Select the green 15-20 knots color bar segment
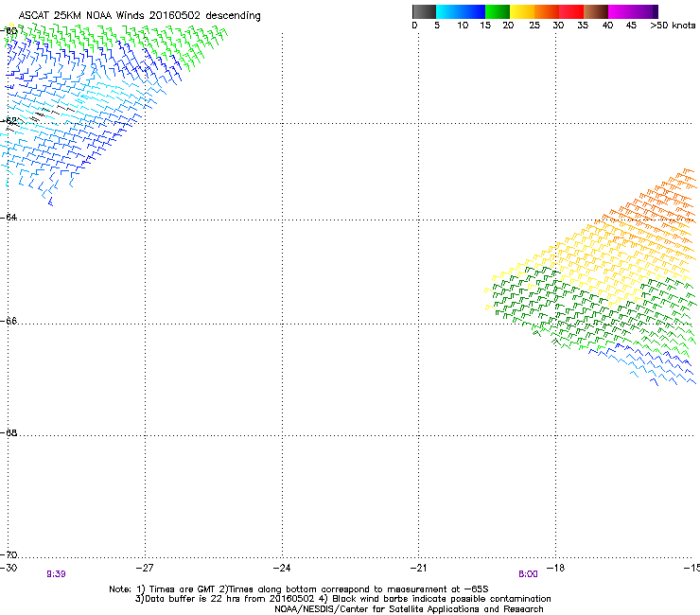 click(x=498, y=11)
